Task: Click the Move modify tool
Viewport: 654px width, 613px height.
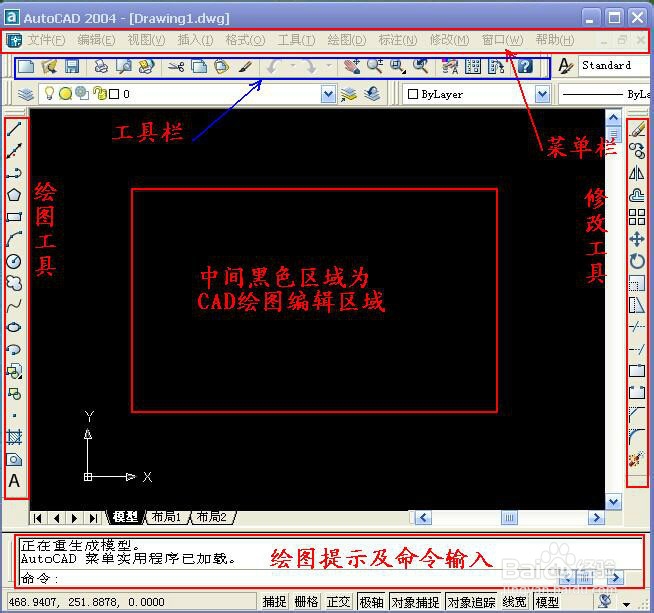Action: click(637, 239)
